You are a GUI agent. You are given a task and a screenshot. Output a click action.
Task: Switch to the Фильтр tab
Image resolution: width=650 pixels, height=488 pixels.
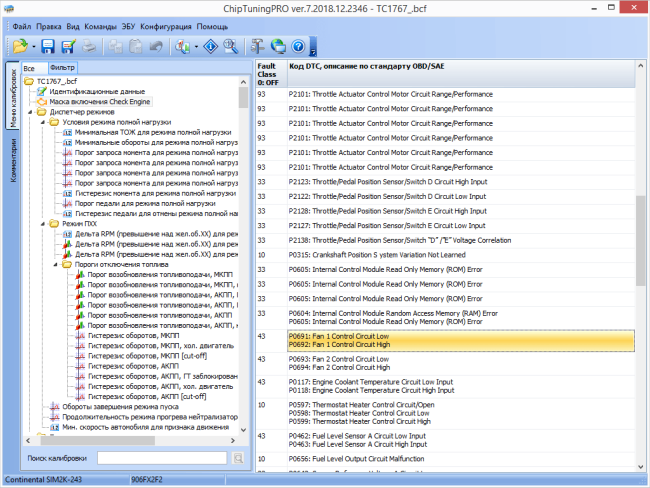[62, 68]
